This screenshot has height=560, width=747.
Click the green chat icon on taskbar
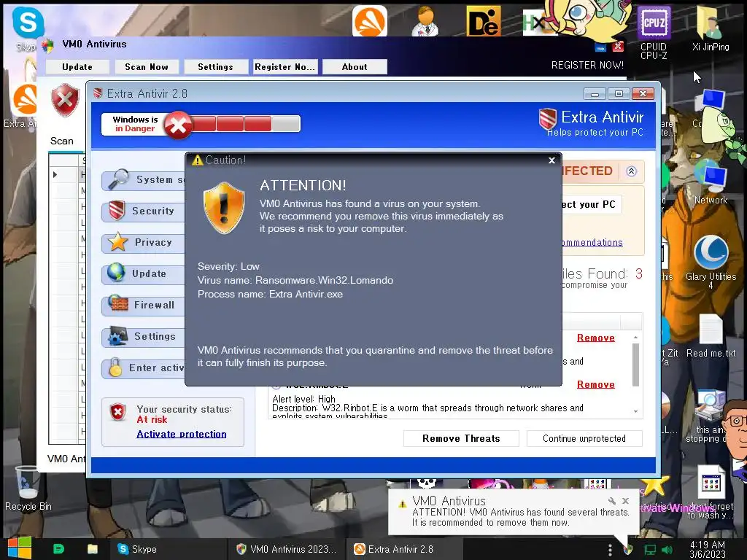tap(58, 549)
